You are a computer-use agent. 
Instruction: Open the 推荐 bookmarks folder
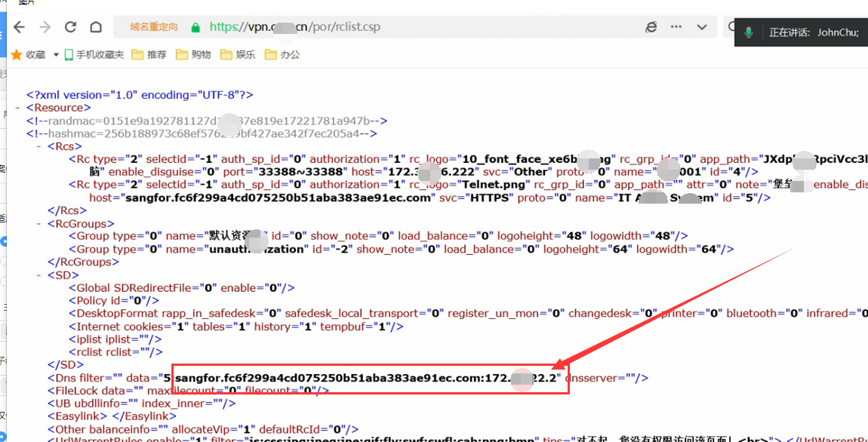[x=149, y=54]
